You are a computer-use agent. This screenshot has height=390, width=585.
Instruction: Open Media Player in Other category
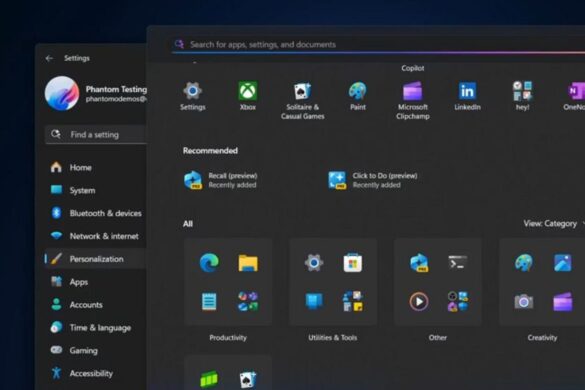click(419, 302)
